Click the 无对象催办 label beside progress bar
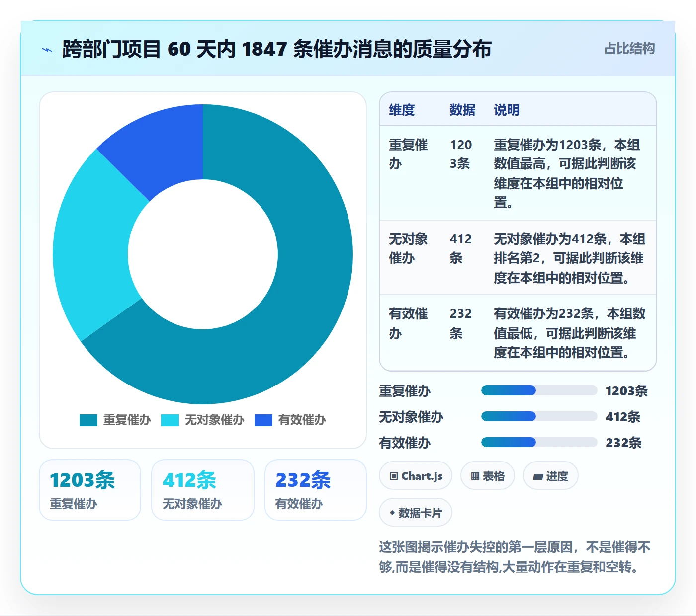The height and width of the screenshot is (616, 696). tap(411, 417)
